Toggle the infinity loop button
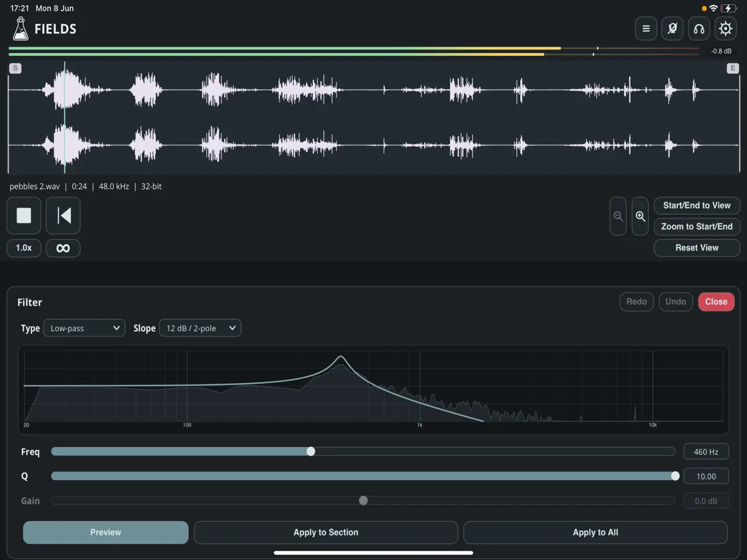The height and width of the screenshot is (560, 747). (63, 248)
